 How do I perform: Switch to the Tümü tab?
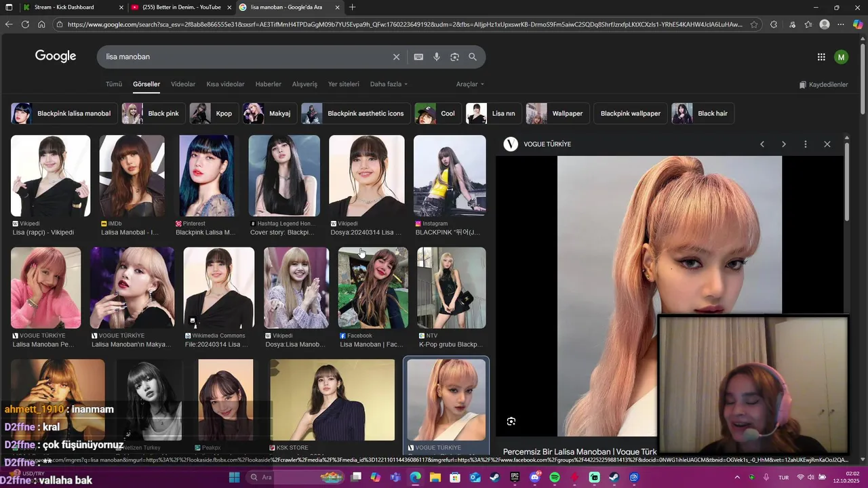click(x=114, y=84)
